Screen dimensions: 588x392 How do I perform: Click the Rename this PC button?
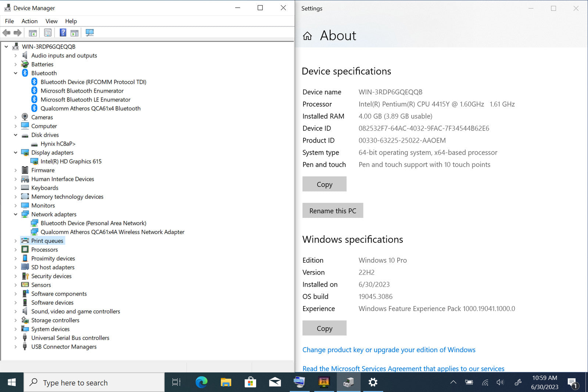(x=333, y=211)
